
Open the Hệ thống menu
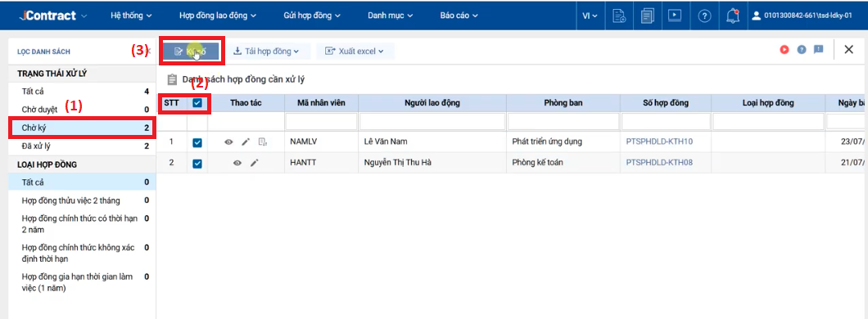click(132, 16)
